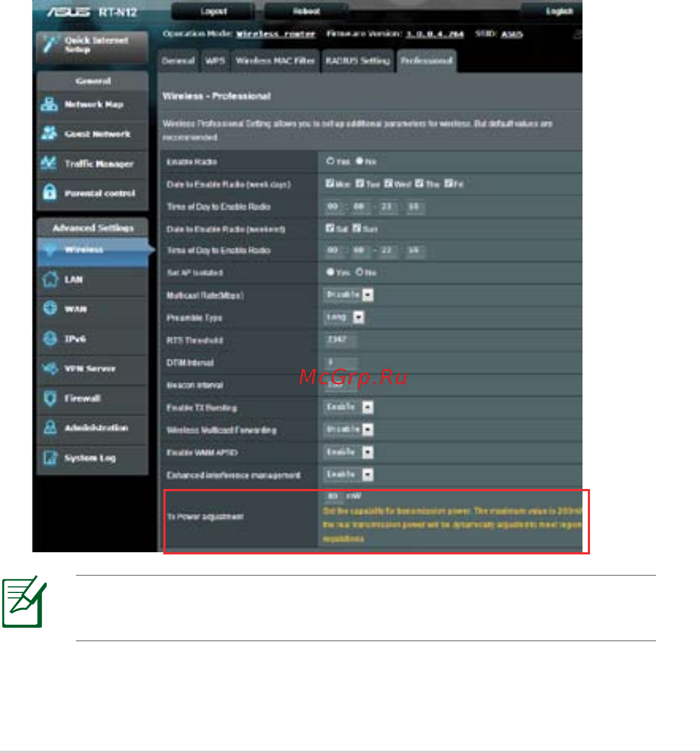
Task: Click the IPv6 globe icon
Action: (x=50, y=338)
